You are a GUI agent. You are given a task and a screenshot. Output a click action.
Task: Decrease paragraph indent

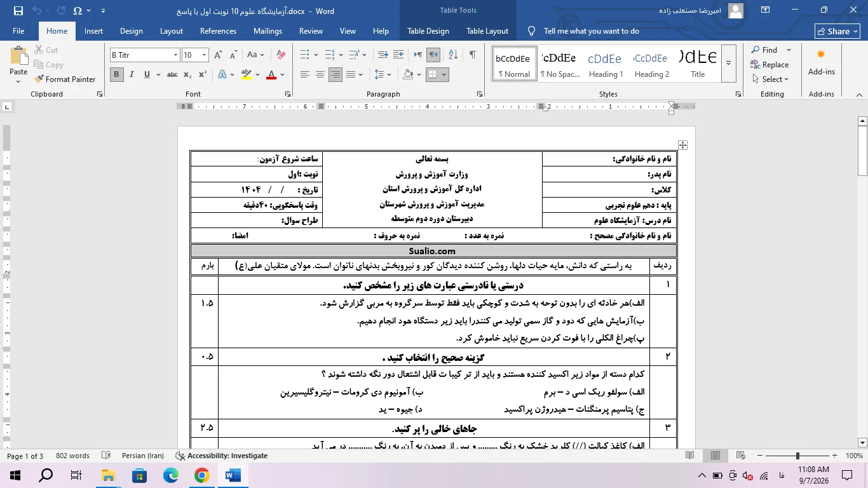click(383, 55)
